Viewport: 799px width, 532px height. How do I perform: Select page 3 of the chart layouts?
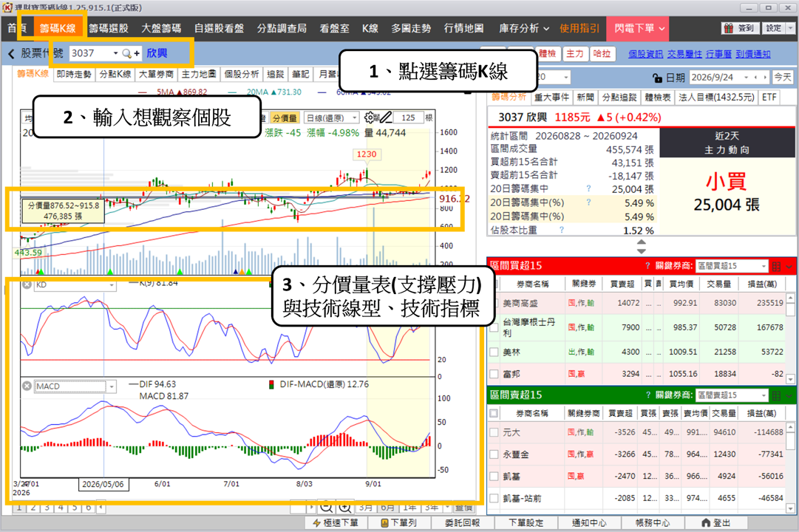click(x=47, y=508)
